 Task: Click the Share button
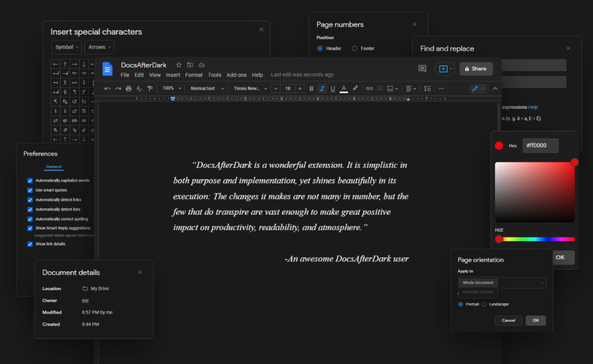(x=476, y=69)
